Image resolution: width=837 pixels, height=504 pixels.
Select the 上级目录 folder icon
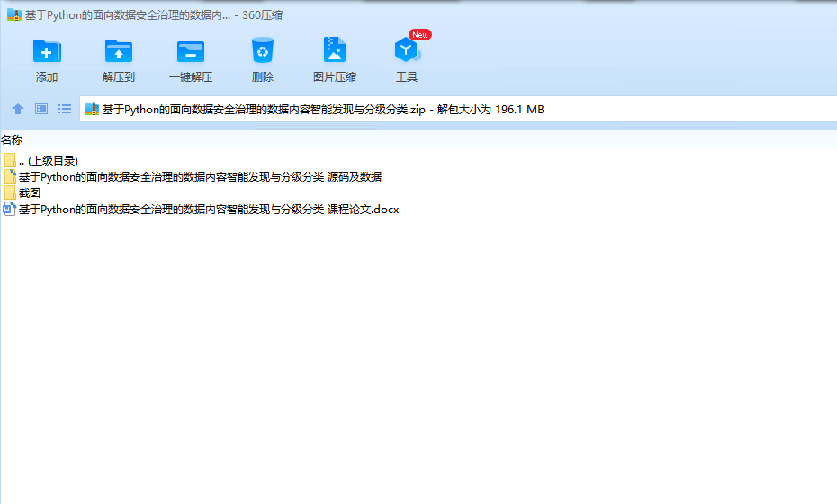coord(10,161)
